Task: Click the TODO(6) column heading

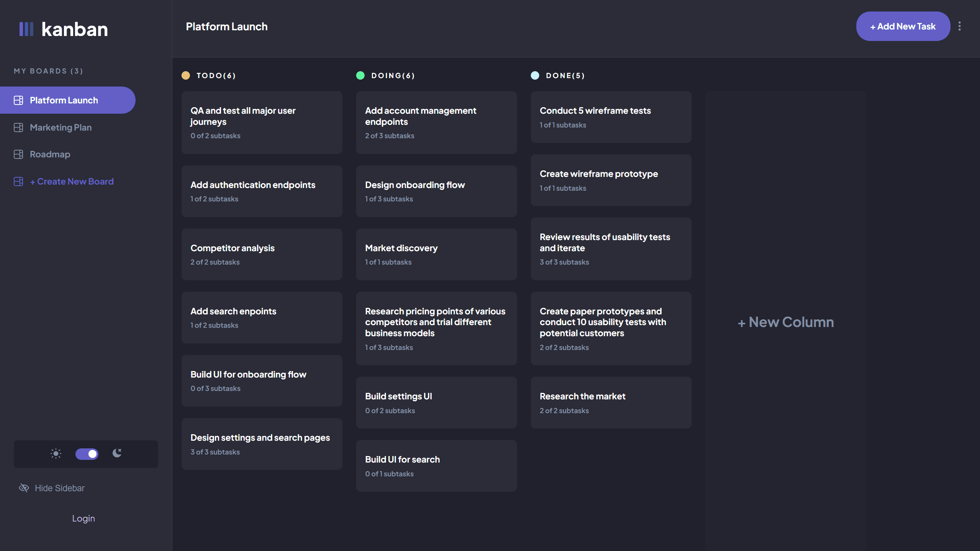Action: [x=216, y=75]
